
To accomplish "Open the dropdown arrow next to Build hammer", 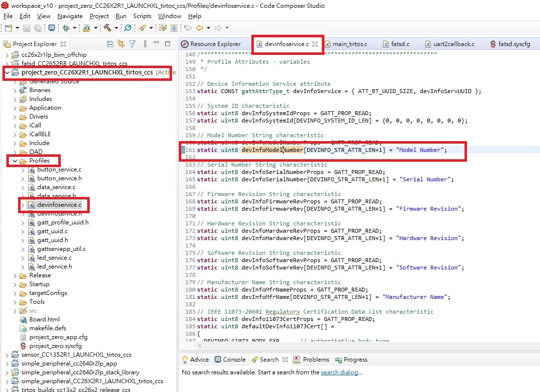I will 116,28.
